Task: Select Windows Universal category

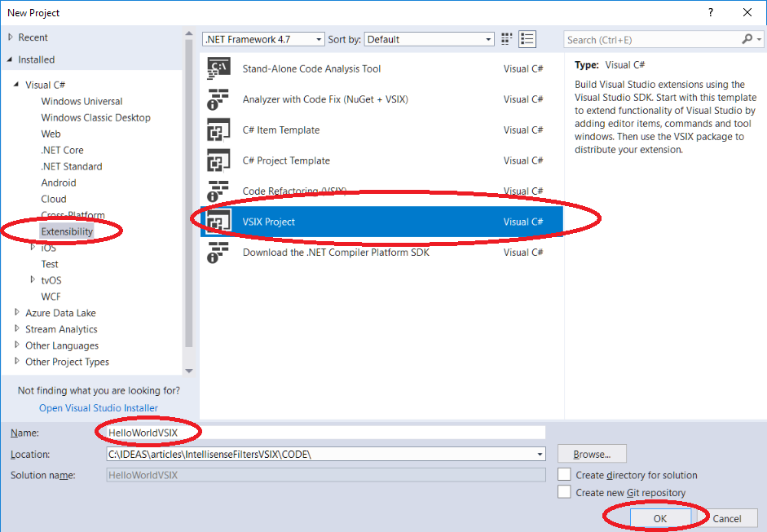Action: pyautogui.click(x=82, y=101)
